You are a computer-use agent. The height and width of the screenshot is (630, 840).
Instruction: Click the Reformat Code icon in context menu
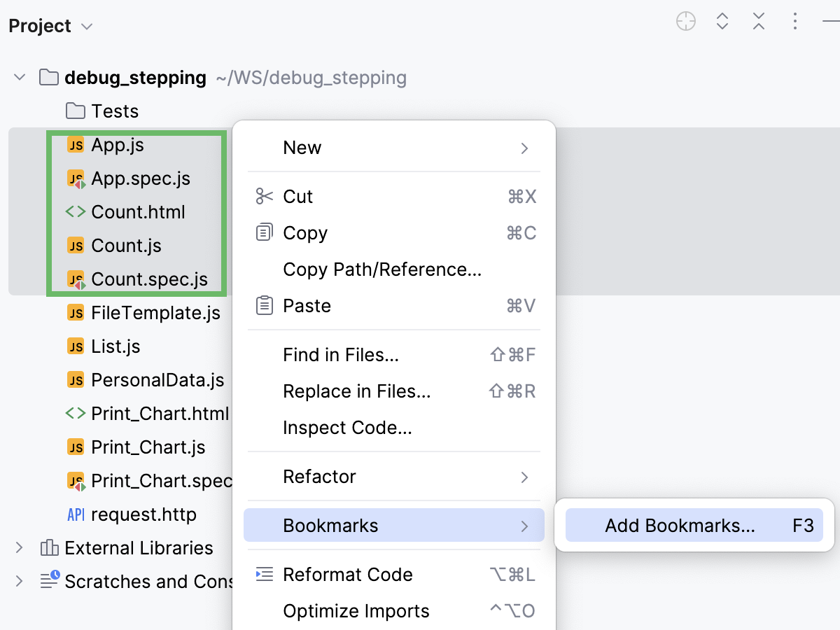click(264, 574)
